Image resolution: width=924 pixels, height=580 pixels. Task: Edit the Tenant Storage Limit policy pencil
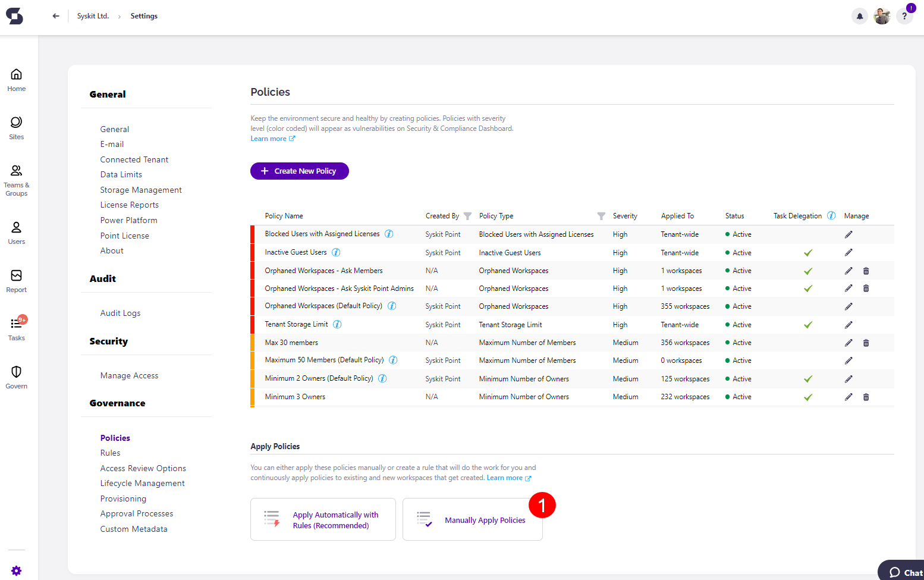pos(848,324)
